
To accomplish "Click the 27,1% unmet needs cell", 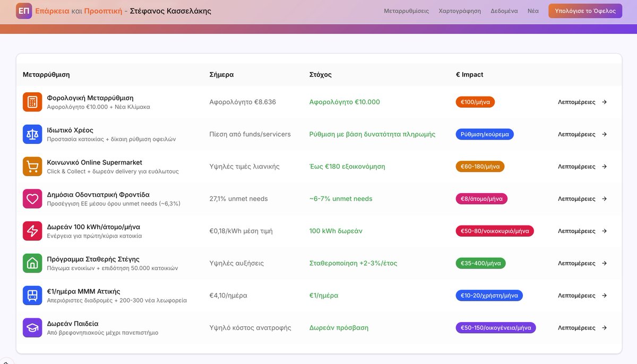I will click(239, 198).
